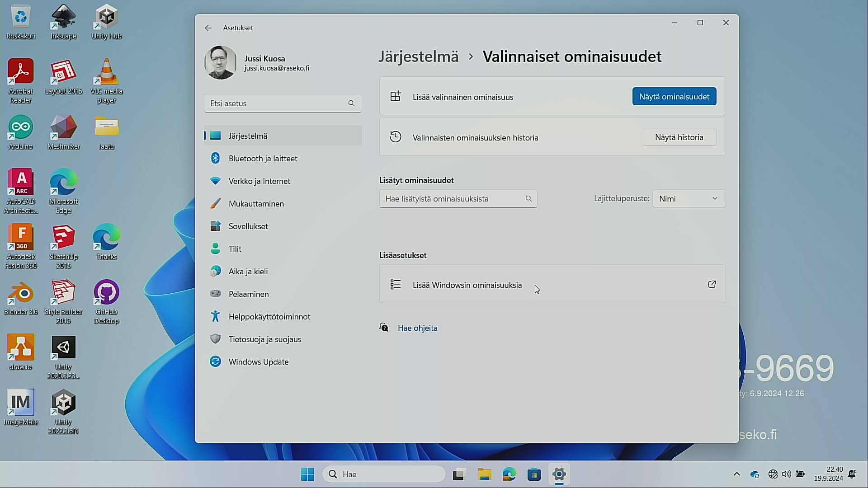Select the Blender 3.6 desktop icon
The width and height of the screenshot is (868, 488).
21,297
